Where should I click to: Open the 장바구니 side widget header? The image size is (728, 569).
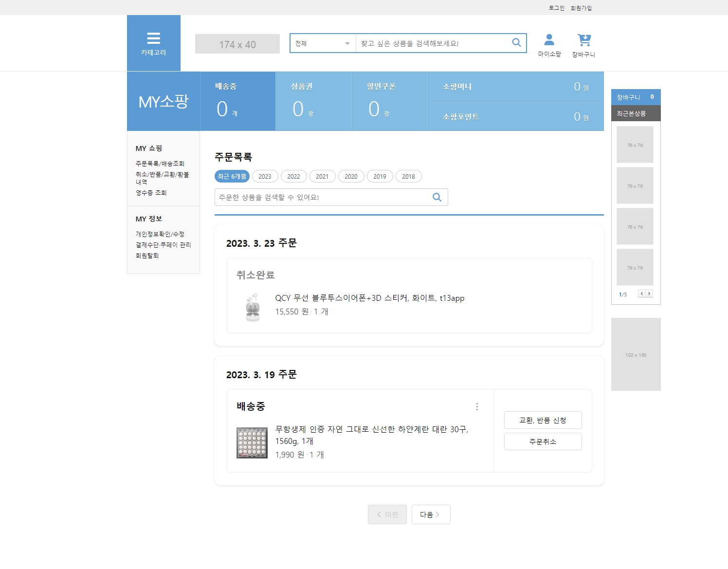[636, 97]
